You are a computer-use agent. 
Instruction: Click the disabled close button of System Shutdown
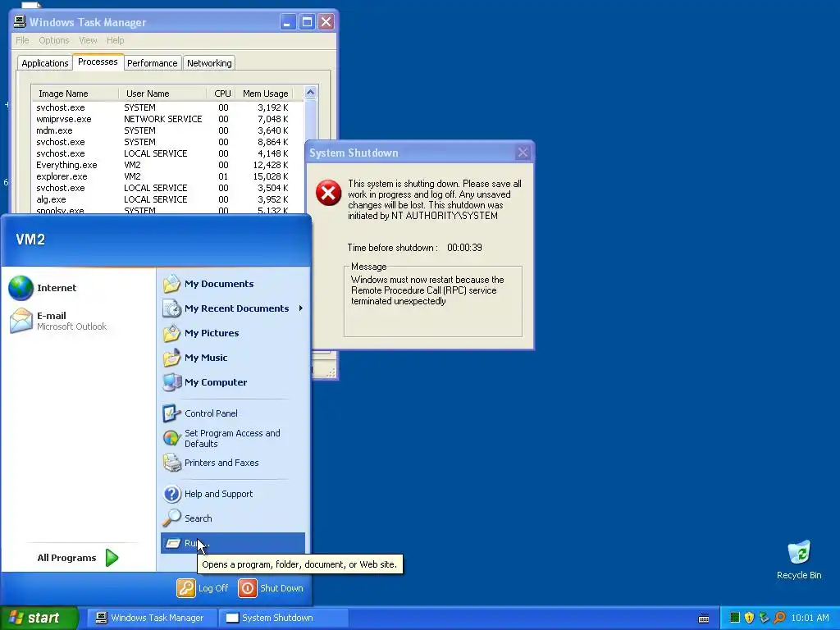coord(523,153)
